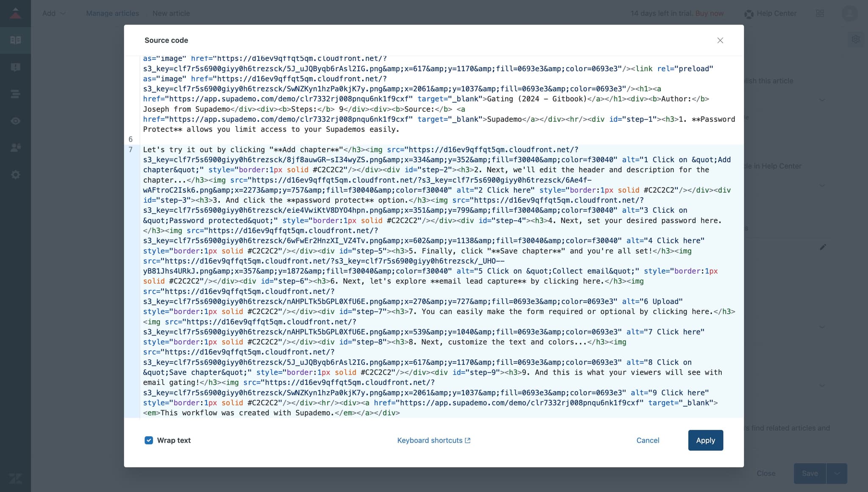The image size is (868, 492).
Task: Open the product switcher grid icon top right
Action: [x=820, y=13]
